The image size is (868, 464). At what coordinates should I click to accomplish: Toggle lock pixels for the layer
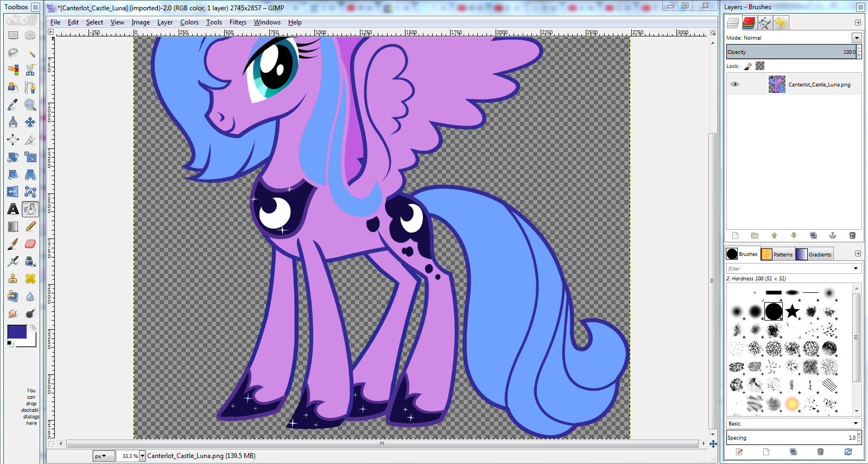click(748, 66)
